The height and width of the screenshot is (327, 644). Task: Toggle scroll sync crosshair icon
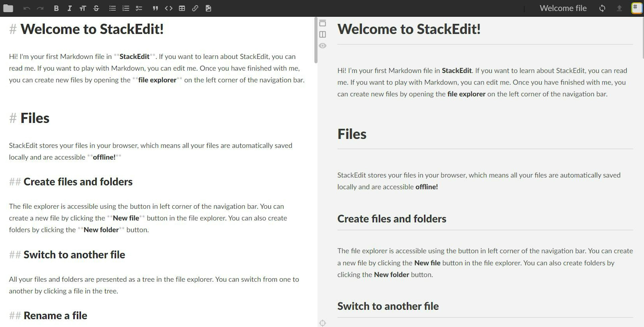(323, 323)
